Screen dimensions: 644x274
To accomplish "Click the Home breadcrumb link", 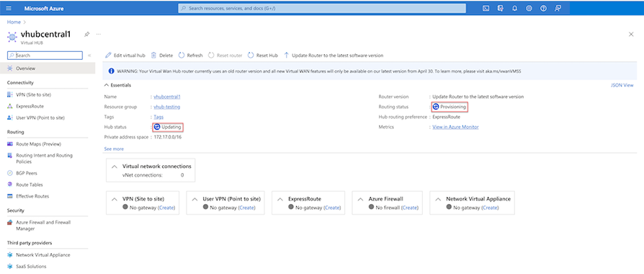I will coord(14,22).
